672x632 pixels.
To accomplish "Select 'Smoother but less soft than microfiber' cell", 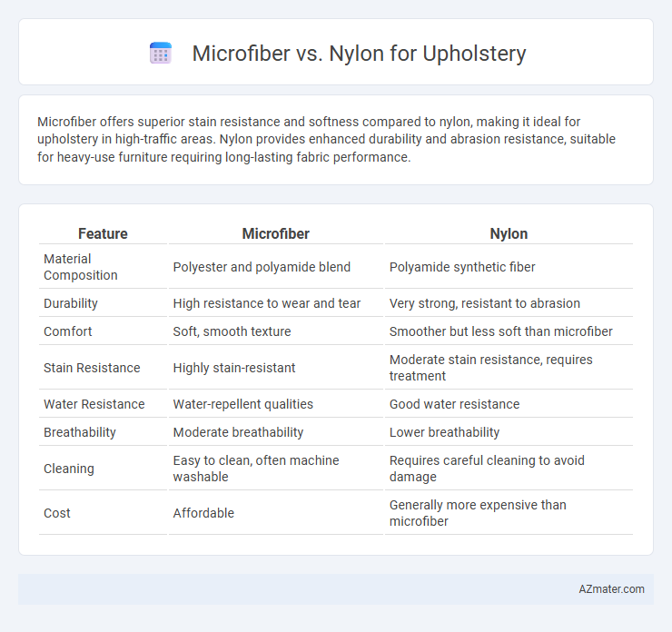I will tap(501, 331).
